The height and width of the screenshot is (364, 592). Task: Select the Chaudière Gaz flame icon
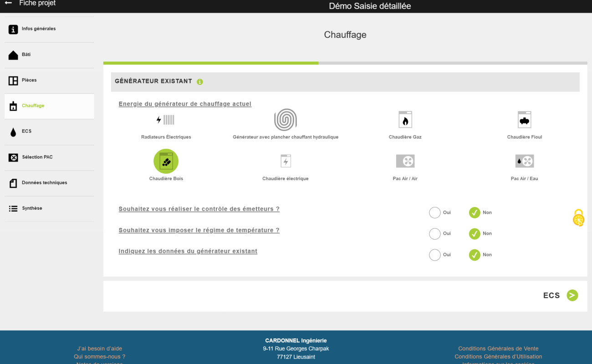(x=405, y=120)
